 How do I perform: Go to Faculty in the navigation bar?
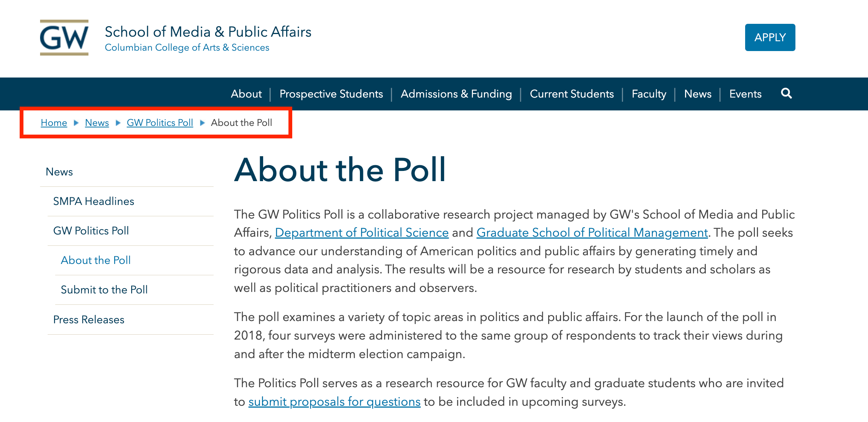point(649,94)
